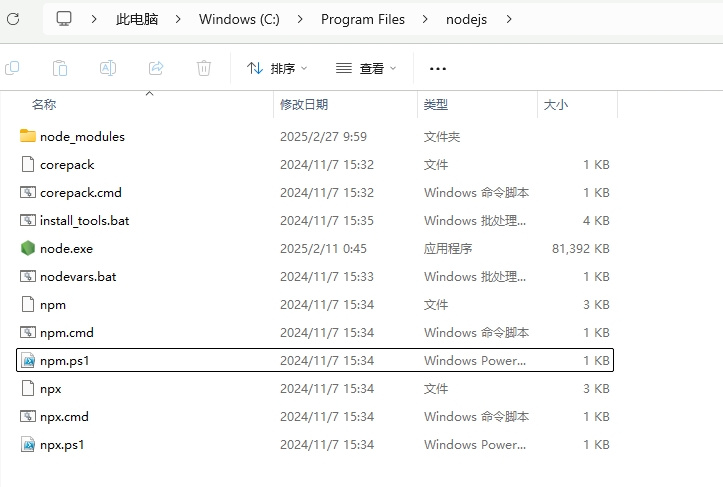Image resolution: width=723 pixels, height=487 pixels.
Task: Select the npx.ps1 file name
Action: [x=62, y=445]
